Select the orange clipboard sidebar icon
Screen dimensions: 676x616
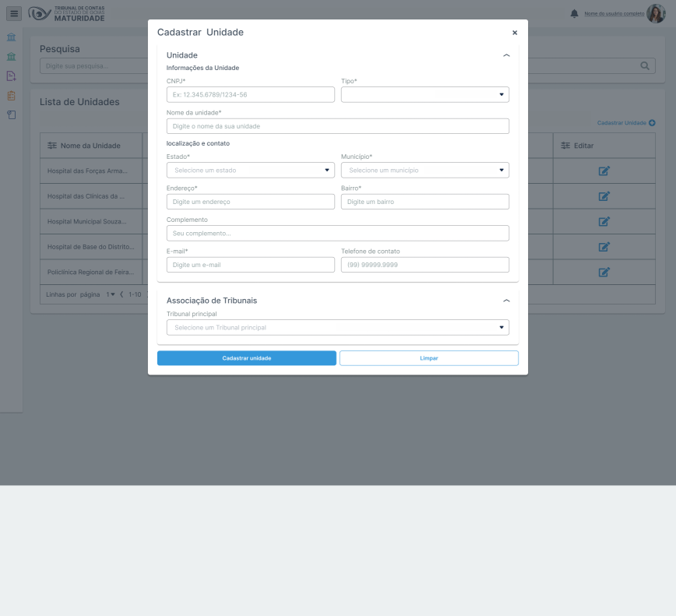point(11,96)
